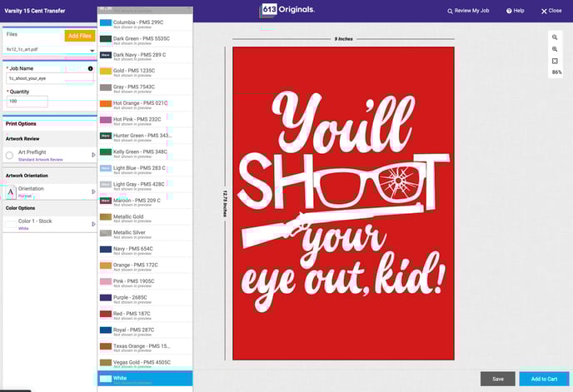Choose Dark Green - PMS 5535C color

145,39
